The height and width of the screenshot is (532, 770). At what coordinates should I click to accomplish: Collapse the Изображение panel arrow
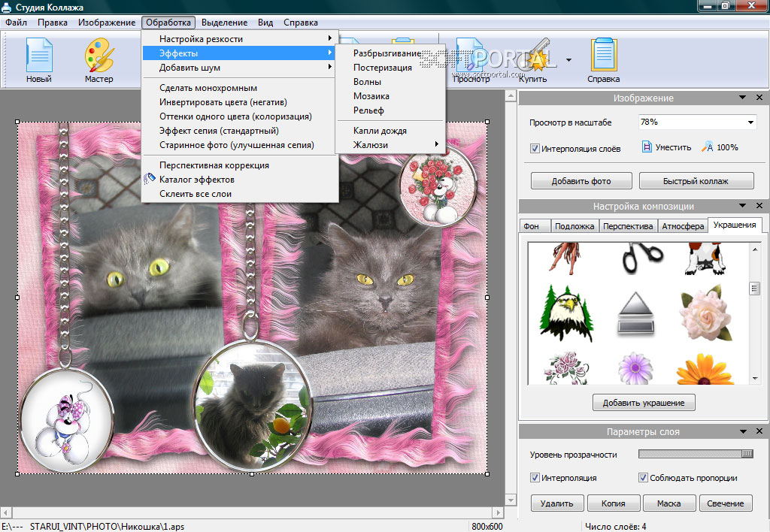click(x=742, y=98)
